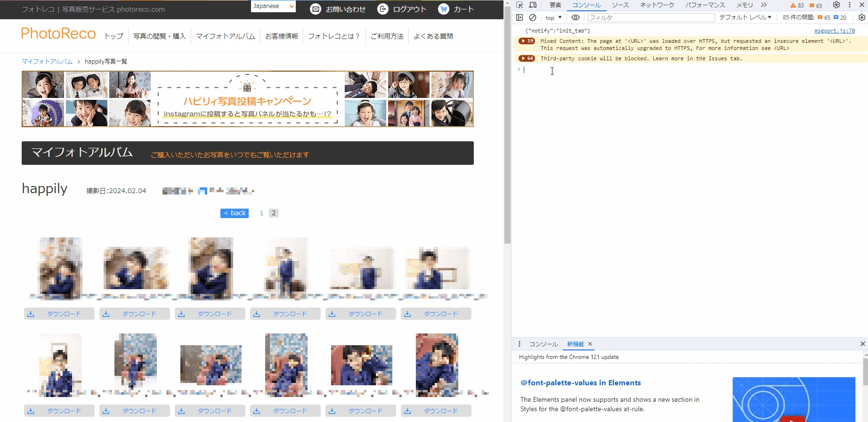This screenshot has height=422, width=868.
Task: Click the PhotoReco logo
Action: coord(58,33)
